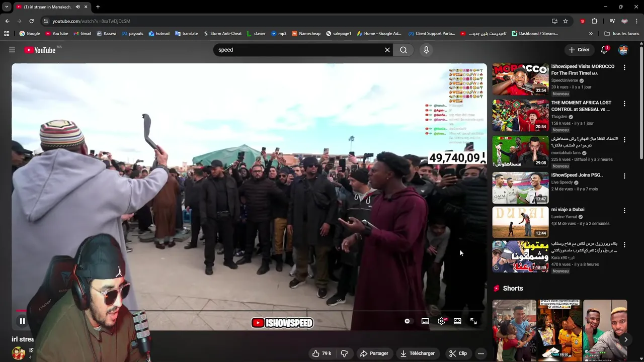Switch the player to theater mode

click(457, 321)
